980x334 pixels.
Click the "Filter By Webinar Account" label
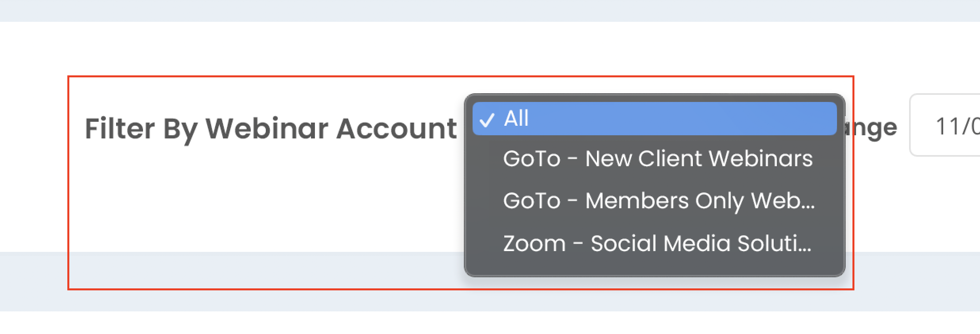click(271, 129)
